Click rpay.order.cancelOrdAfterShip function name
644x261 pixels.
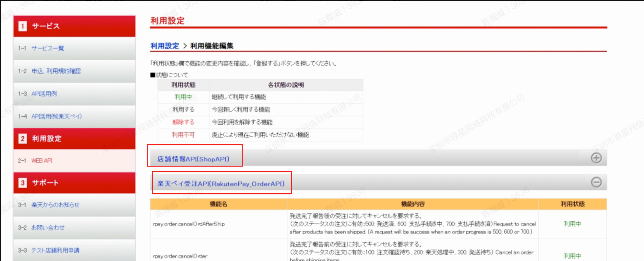(189, 224)
